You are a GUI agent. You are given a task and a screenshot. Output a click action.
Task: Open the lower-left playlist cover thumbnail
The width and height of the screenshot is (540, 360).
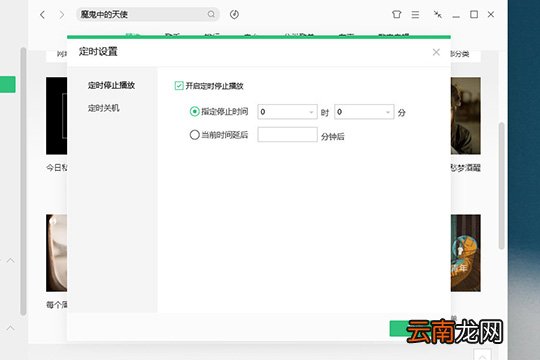pos(56,253)
